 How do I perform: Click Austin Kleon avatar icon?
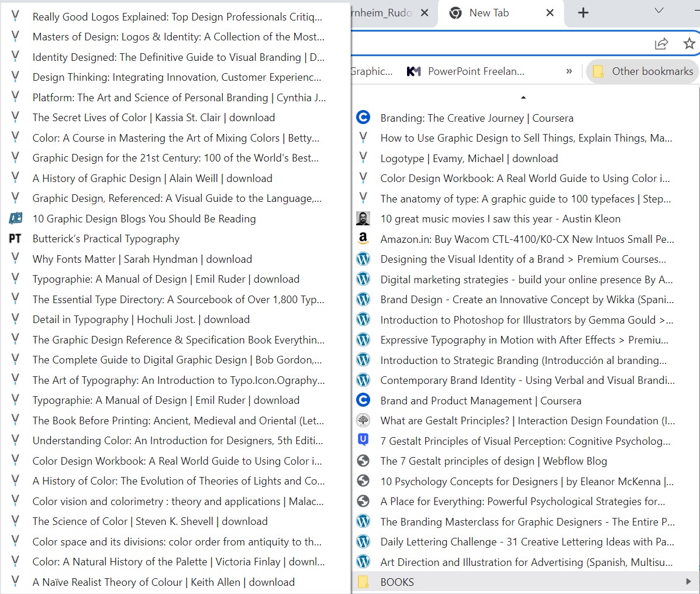click(363, 218)
